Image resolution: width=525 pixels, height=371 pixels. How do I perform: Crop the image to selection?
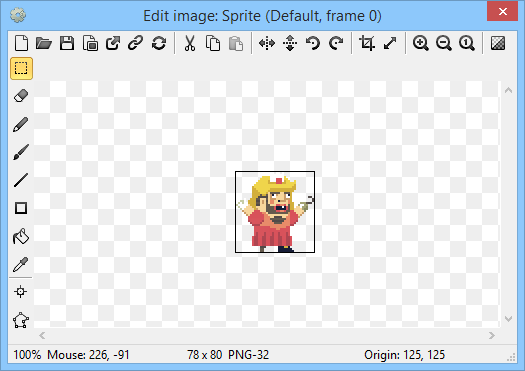coord(367,43)
